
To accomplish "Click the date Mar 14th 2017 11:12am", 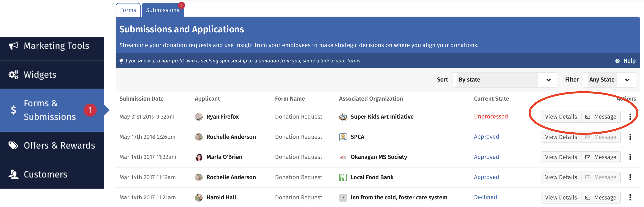I will (x=148, y=177).
